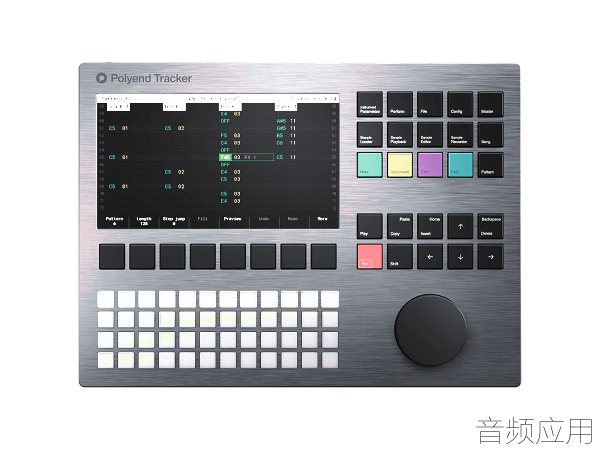Open the Sample Recorder key
The width and height of the screenshot is (600, 450).
pos(460,134)
